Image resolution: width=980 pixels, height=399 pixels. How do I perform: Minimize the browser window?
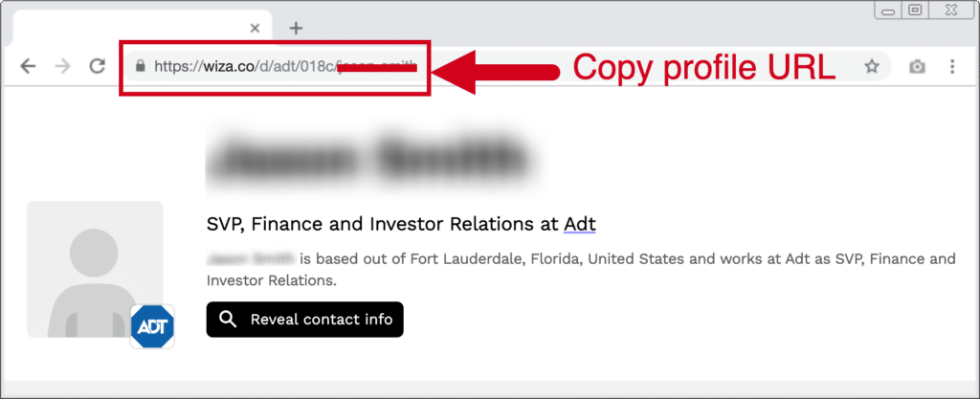click(x=886, y=10)
